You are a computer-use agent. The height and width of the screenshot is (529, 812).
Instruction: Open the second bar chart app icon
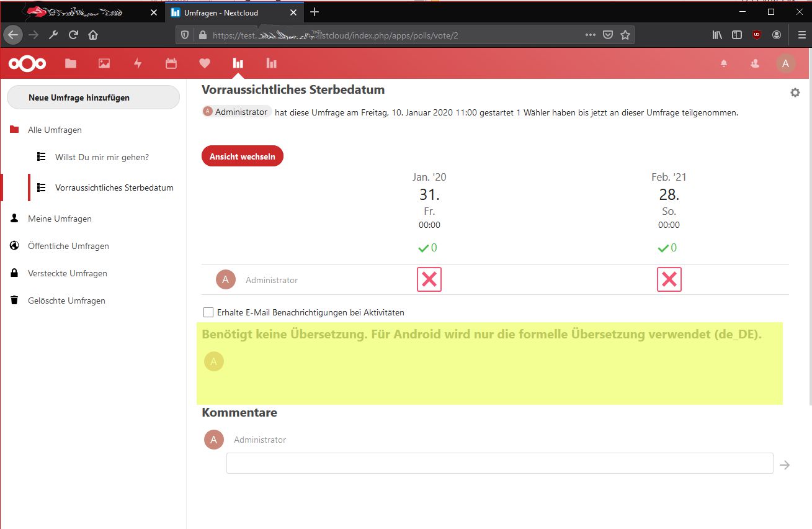point(271,63)
